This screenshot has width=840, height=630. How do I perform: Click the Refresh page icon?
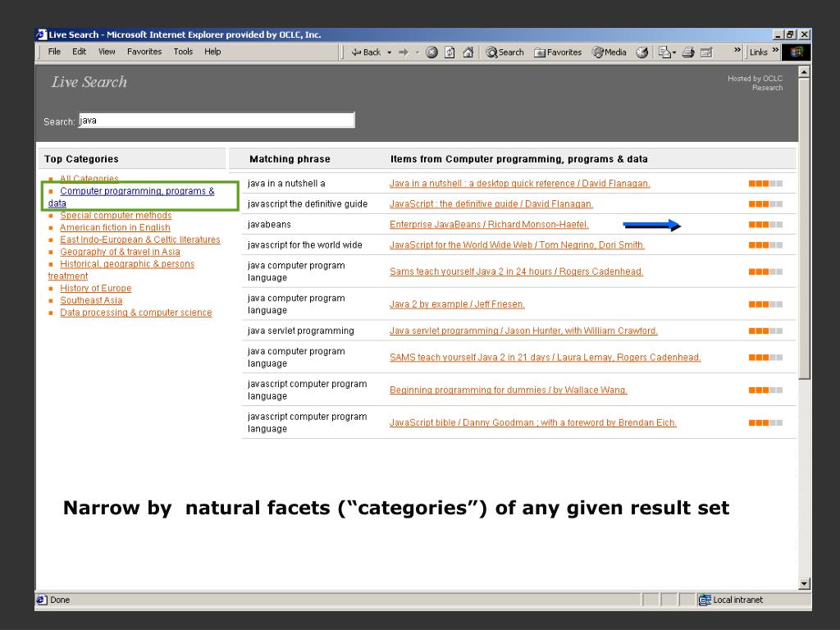tap(450, 52)
